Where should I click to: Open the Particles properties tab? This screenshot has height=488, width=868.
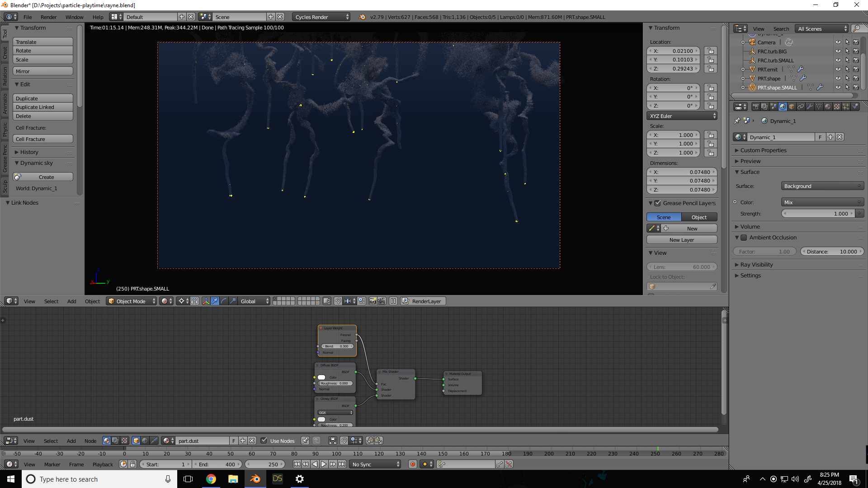pyautogui.click(x=846, y=107)
